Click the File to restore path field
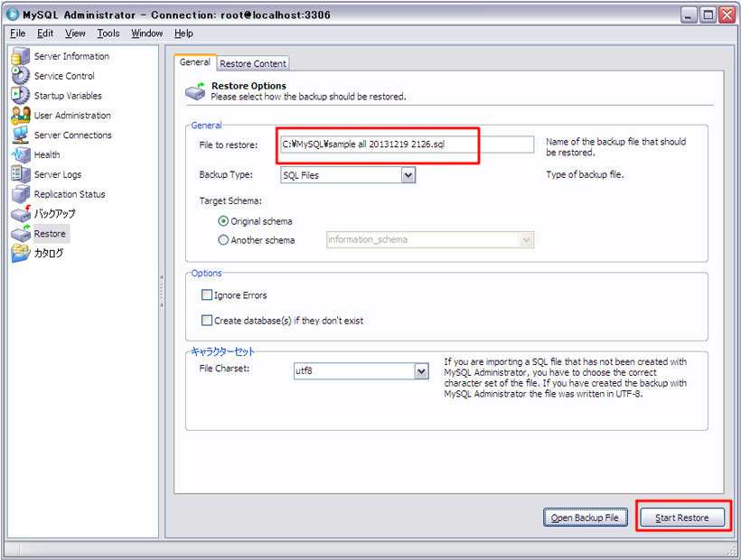 pos(408,145)
